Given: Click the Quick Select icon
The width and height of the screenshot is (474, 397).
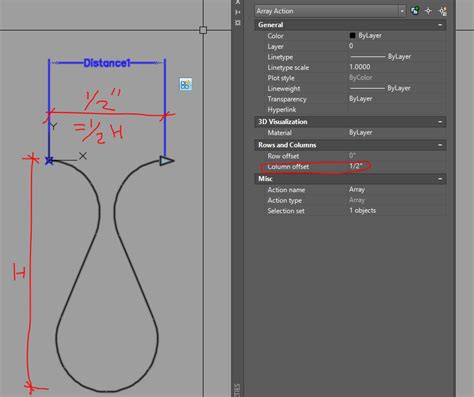Looking at the screenshot, I should coord(443,11).
